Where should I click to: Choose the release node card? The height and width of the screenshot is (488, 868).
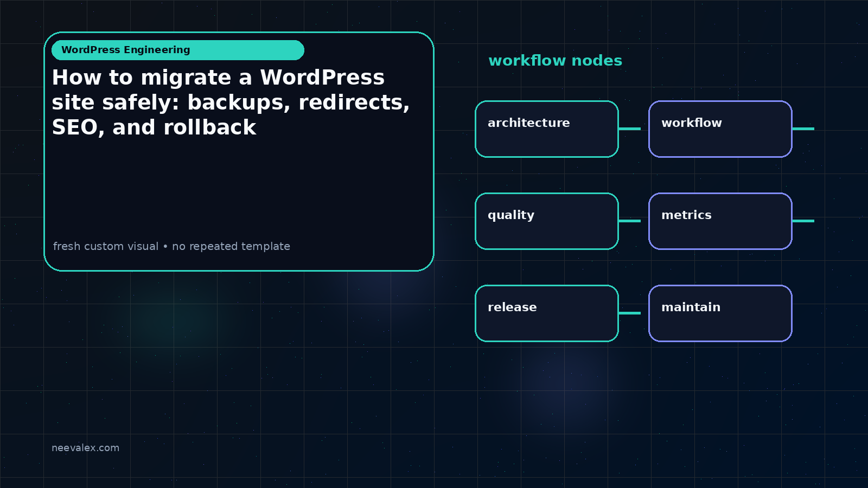[547, 313]
